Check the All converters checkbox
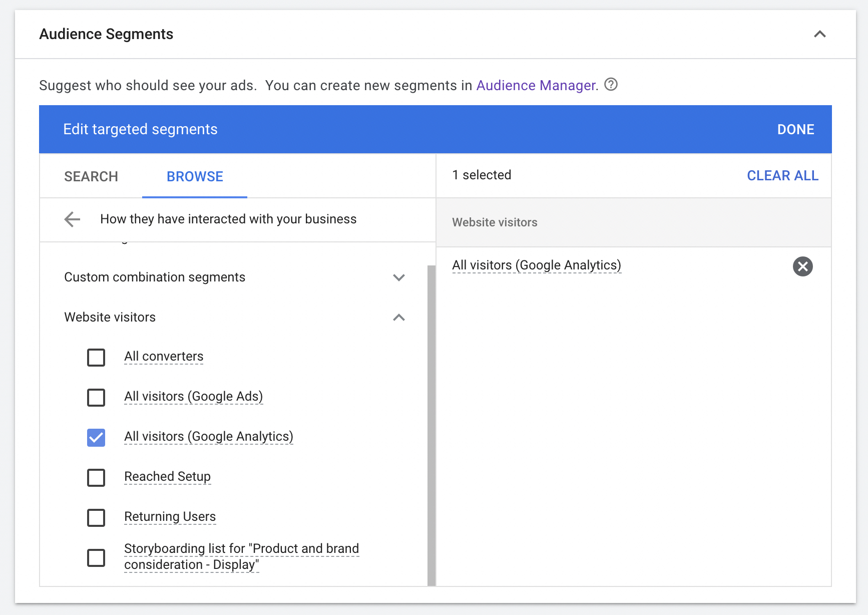This screenshot has width=868, height=615. [96, 358]
